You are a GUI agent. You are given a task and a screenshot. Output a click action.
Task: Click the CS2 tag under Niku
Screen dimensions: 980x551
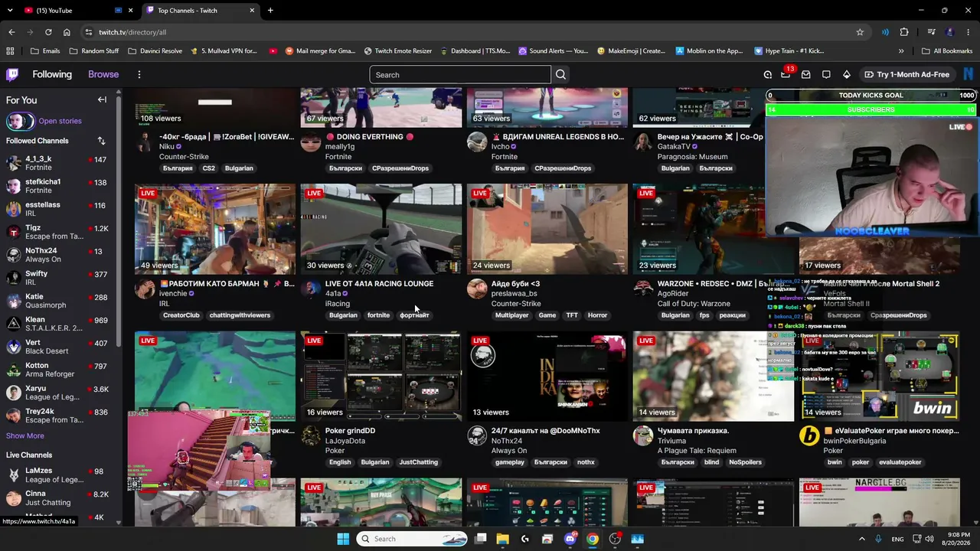point(209,168)
